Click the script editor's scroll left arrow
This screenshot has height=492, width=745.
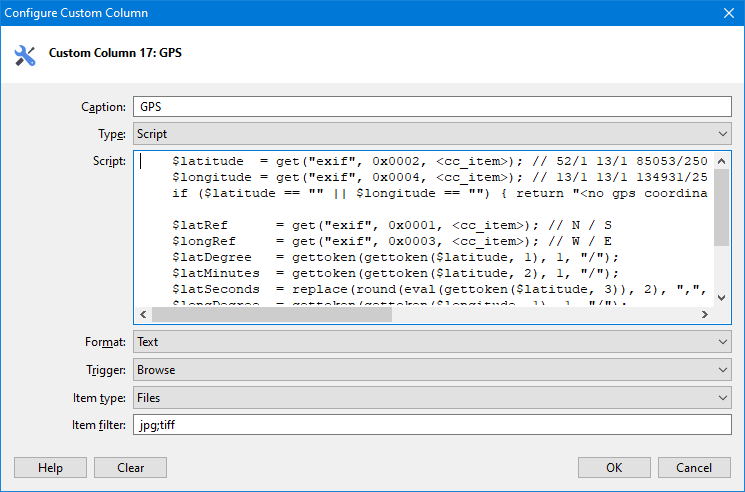click(143, 314)
